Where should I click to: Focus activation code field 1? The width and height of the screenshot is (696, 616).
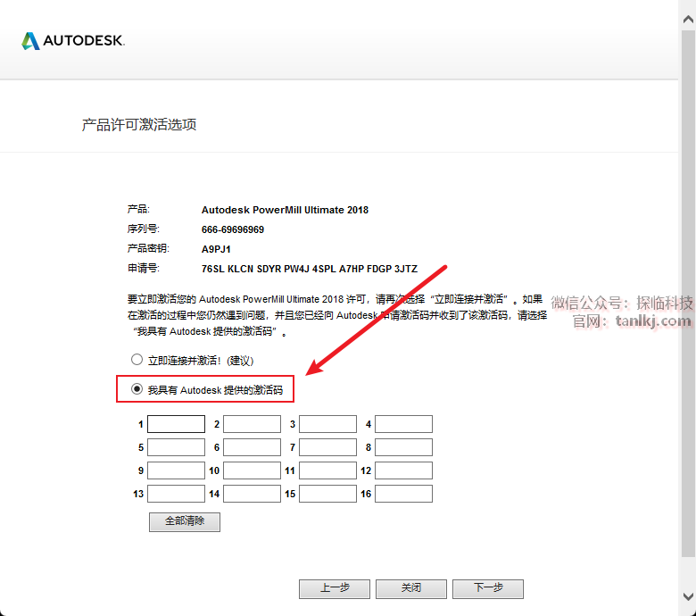tap(176, 424)
